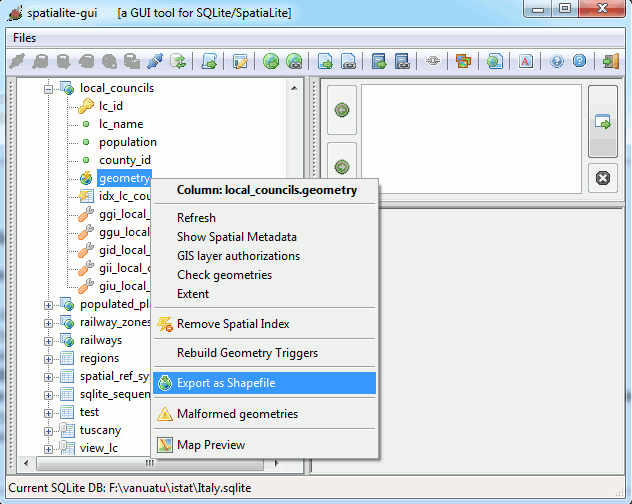Open the Files menu

coord(24,38)
